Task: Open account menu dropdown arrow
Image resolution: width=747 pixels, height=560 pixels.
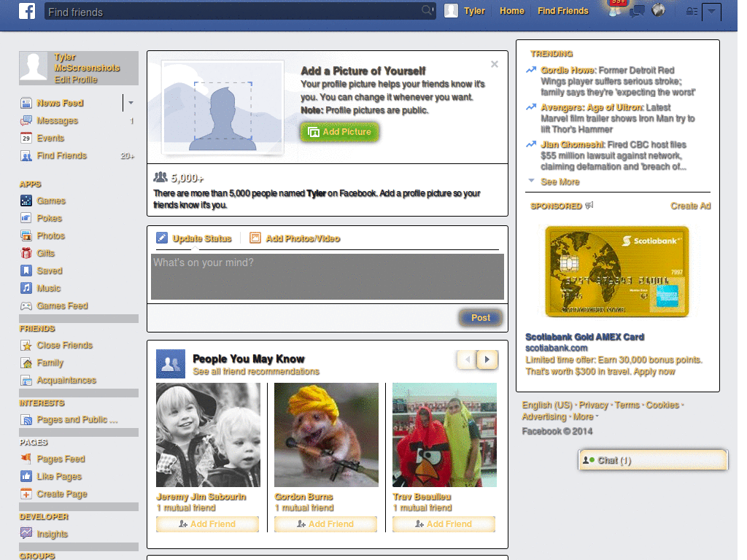Action: click(711, 12)
